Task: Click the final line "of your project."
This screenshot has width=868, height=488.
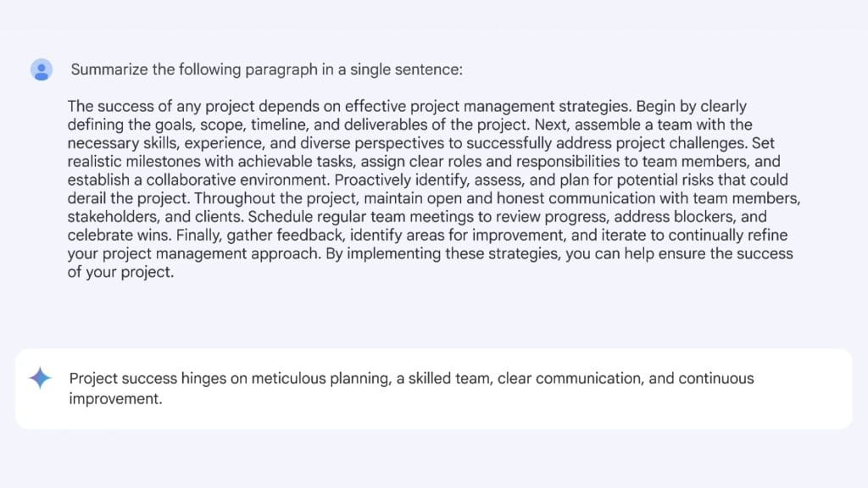Action: click(x=120, y=273)
